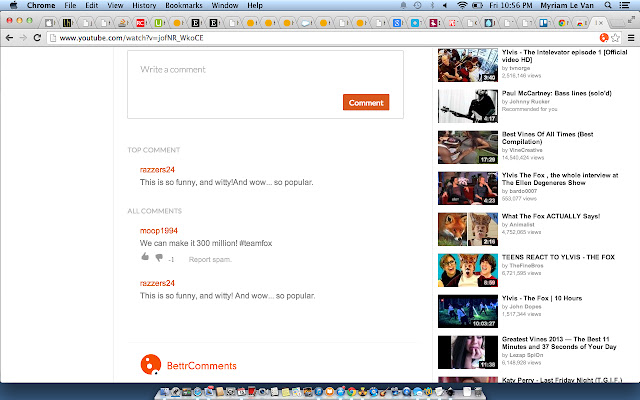Open the volume control in the menu bar

point(445,5)
